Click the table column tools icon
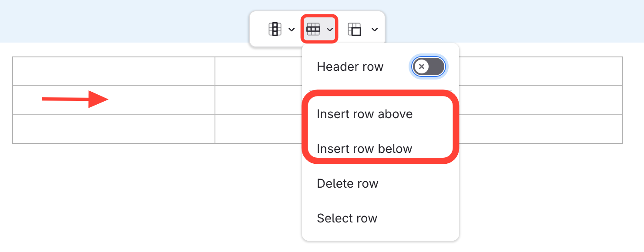Viewport: 644px width, 252px height. pos(275,29)
